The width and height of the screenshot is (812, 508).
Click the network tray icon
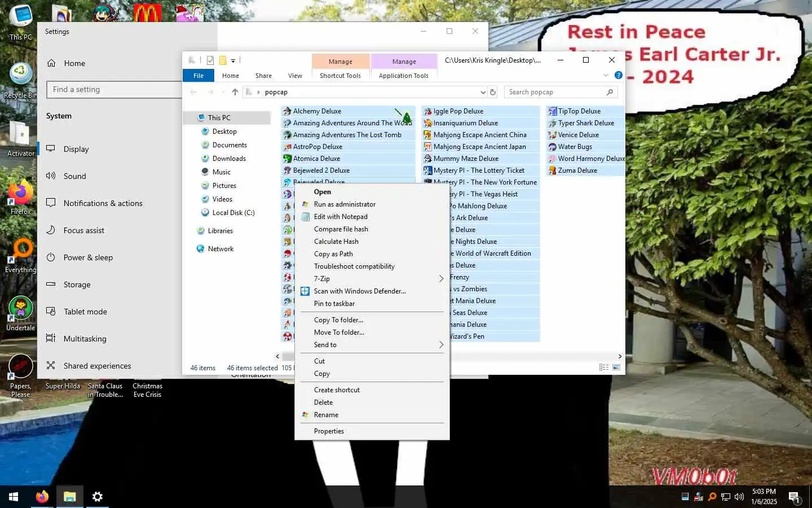point(726,497)
